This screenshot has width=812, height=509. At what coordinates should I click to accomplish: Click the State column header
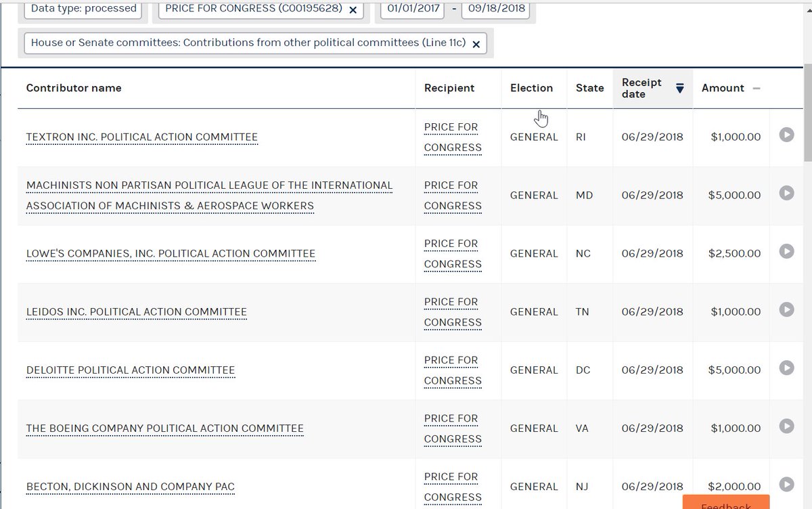[590, 88]
